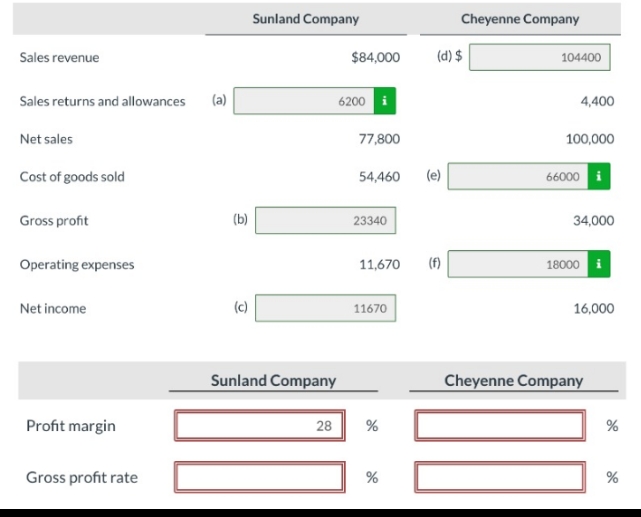Click the Net income row label
Image resolution: width=641 pixels, height=517 pixels.
[53, 309]
